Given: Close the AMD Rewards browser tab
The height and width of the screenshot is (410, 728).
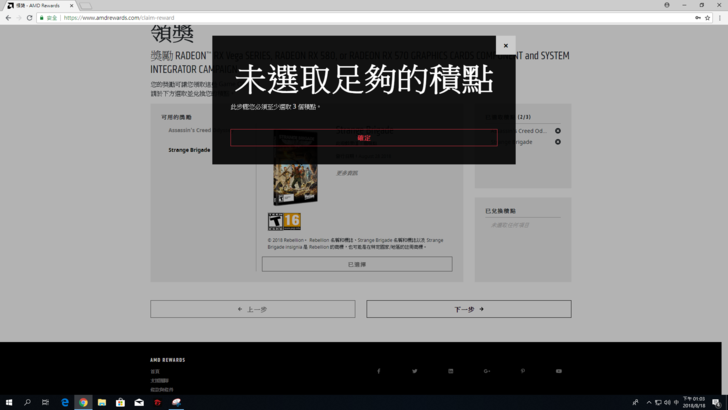Looking at the screenshot, I should point(72,6).
